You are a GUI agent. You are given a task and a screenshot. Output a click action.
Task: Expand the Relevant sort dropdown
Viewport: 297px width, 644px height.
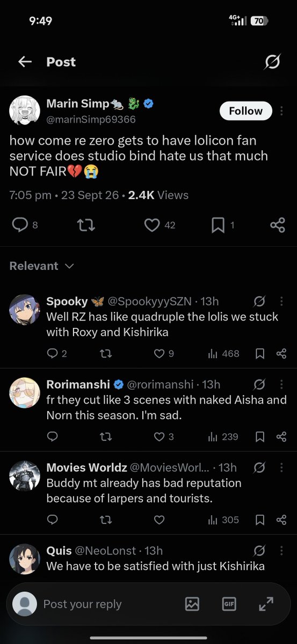pos(41,266)
